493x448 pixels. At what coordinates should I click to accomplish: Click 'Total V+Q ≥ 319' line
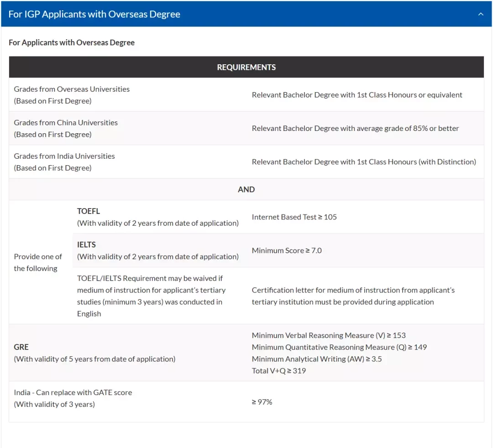tap(279, 371)
